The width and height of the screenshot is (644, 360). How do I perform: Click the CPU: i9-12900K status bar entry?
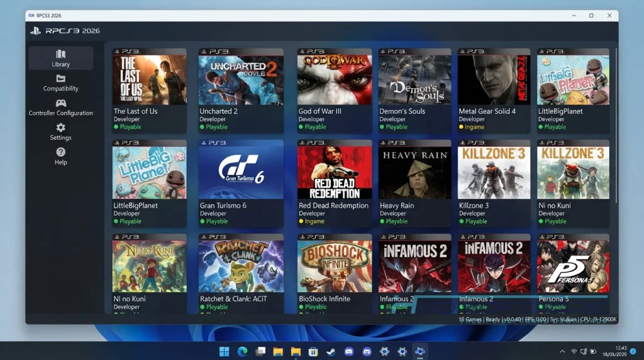tap(599, 319)
